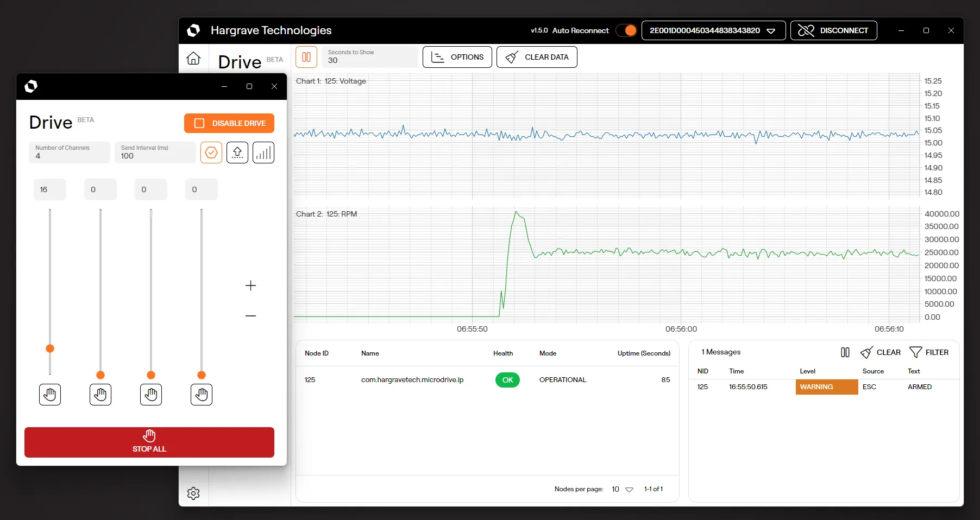Click the first channel slider handle

pos(50,348)
